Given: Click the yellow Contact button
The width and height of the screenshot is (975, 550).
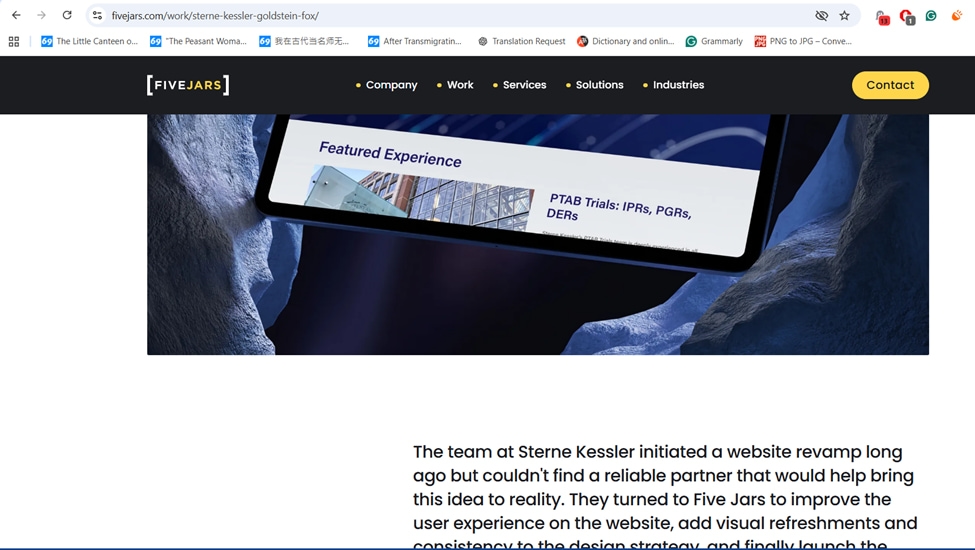Looking at the screenshot, I should [890, 85].
